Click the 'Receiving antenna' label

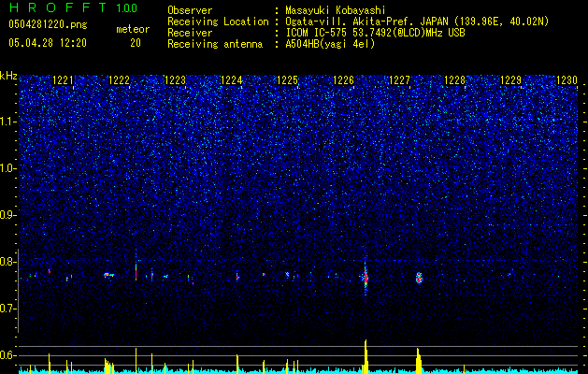(x=215, y=44)
